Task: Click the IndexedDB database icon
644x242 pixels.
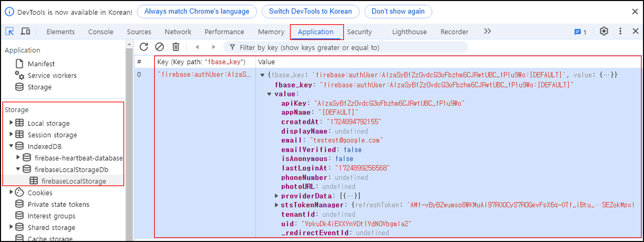Action: pyautogui.click(x=20, y=146)
